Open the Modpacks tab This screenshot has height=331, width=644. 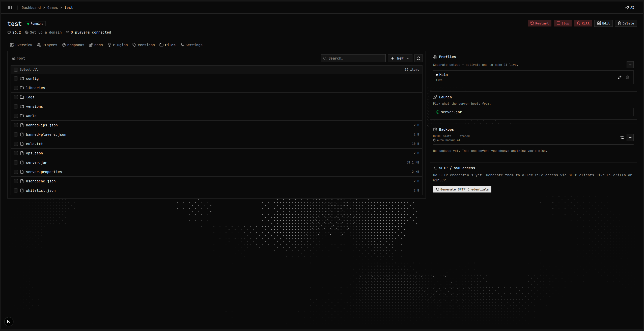[x=73, y=45]
